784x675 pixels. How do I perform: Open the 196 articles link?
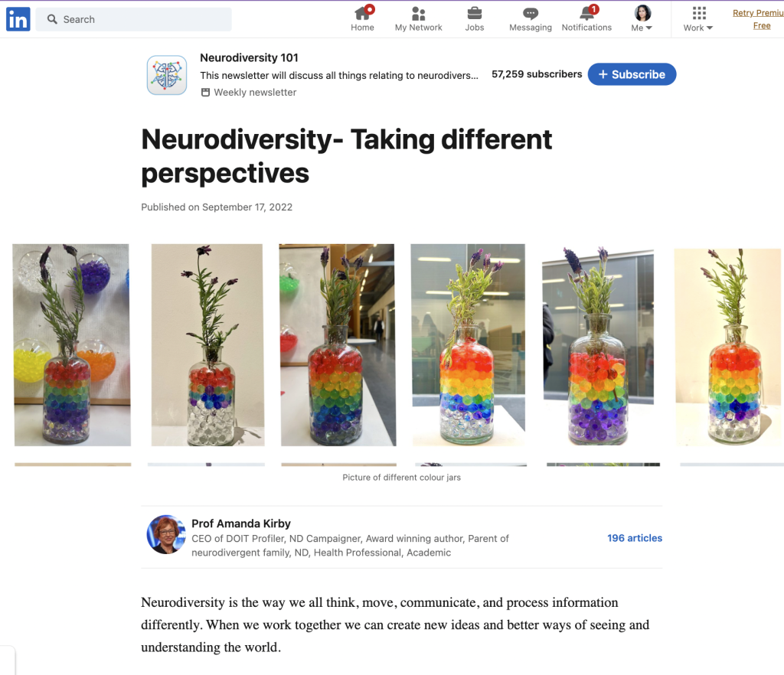[x=635, y=538]
